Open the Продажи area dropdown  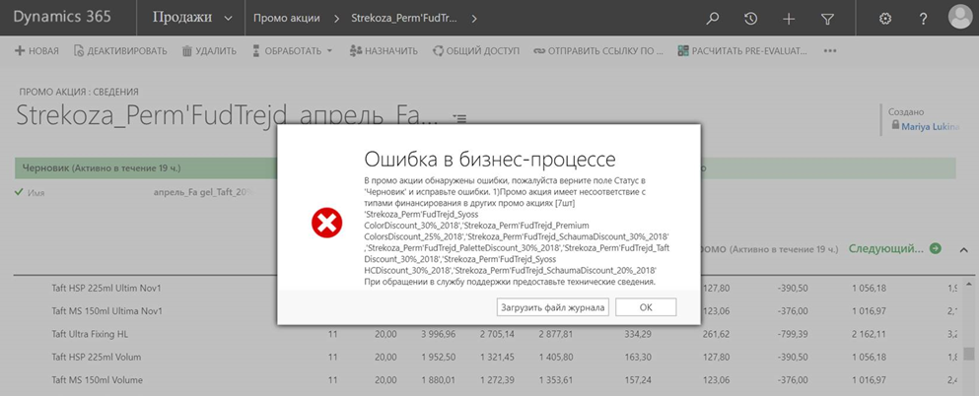(x=192, y=18)
